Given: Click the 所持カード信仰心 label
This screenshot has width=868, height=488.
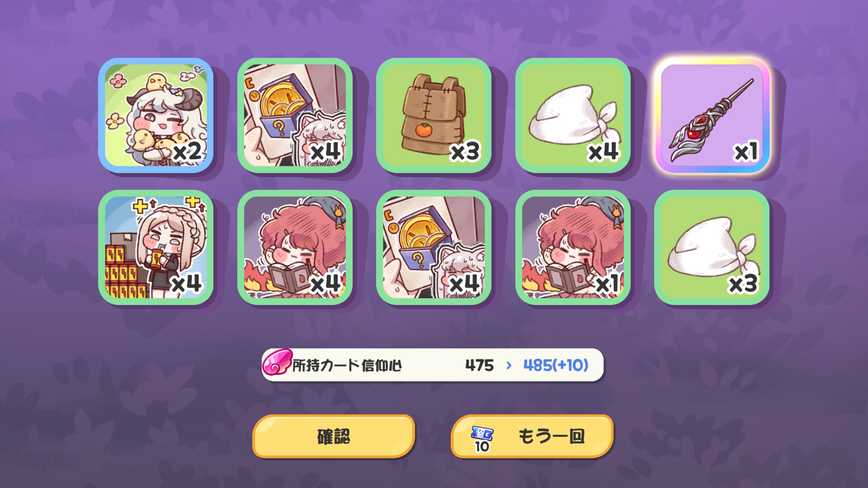Looking at the screenshot, I should click(347, 365).
